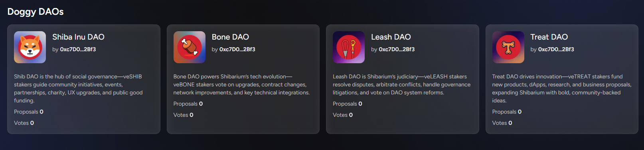Click the Leash DAO leash icon
Viewport: 644px width, 150px height.
[x=349, y=47]
